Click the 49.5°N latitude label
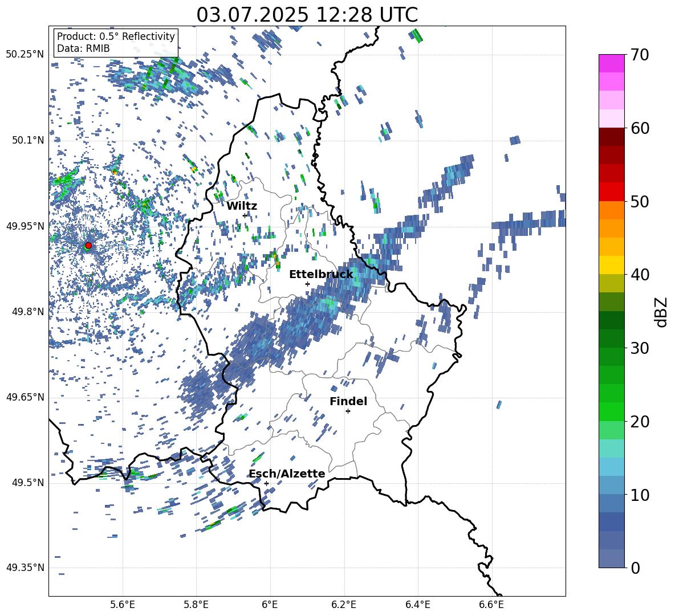The width and height of the screenshot is (675, 616). 27,483
